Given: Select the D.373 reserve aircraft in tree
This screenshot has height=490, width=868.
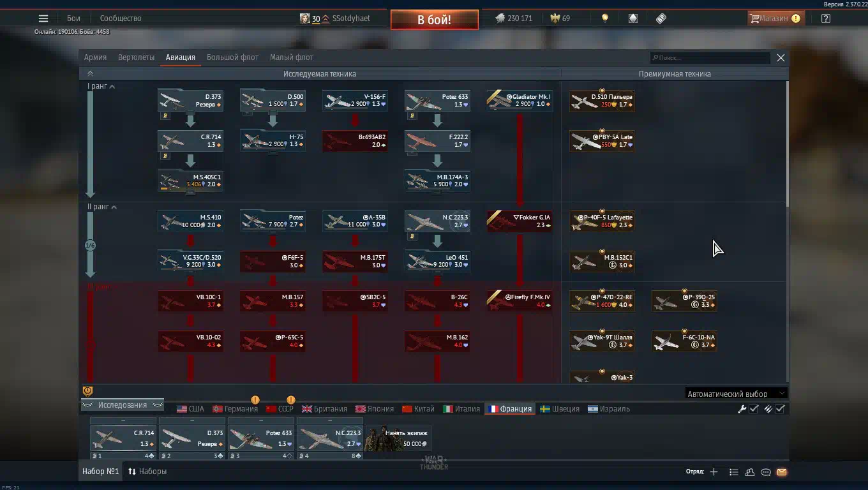Looking at the screenshot, I should 190,100.
